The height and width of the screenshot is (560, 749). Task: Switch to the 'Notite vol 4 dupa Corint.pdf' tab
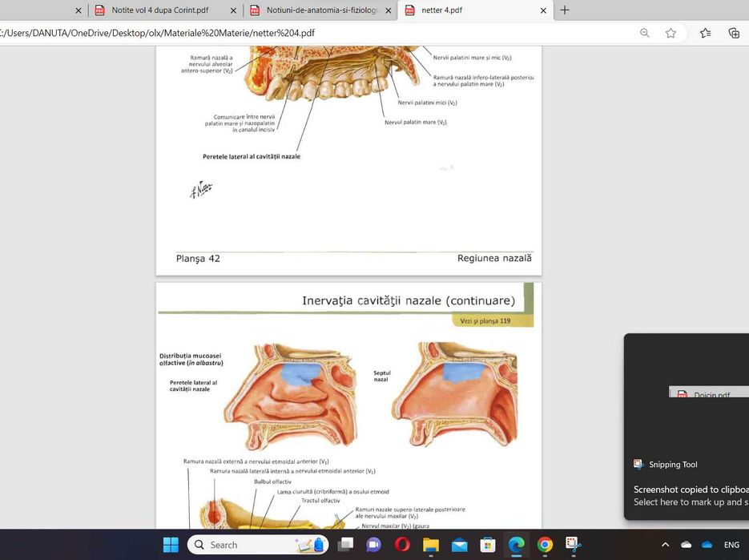[x=159, y=10]
